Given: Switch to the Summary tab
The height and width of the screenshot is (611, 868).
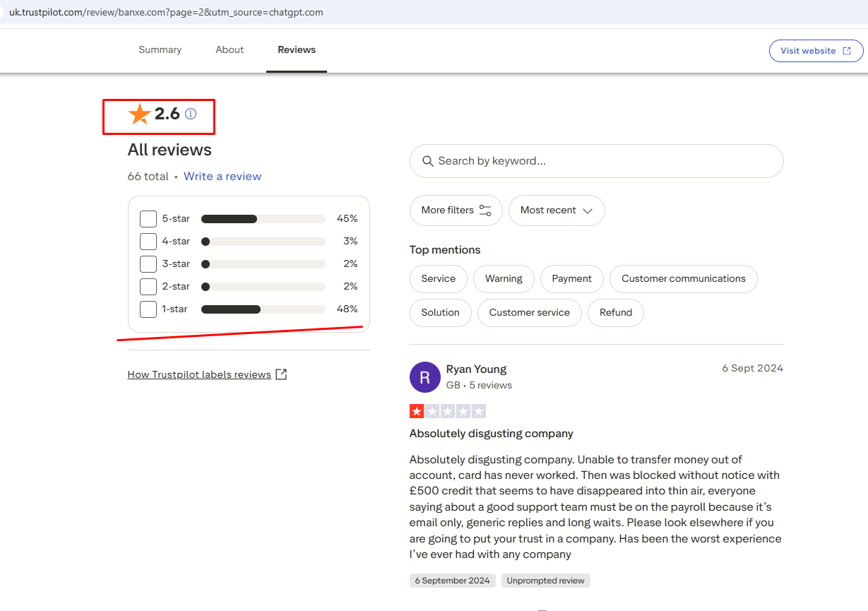Looking at the screenshot, I should (x=160, y=50).
